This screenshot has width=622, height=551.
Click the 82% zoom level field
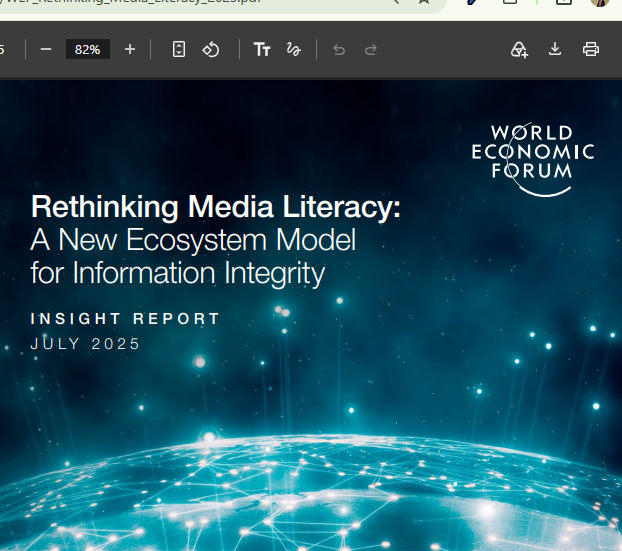coord(88,50)
